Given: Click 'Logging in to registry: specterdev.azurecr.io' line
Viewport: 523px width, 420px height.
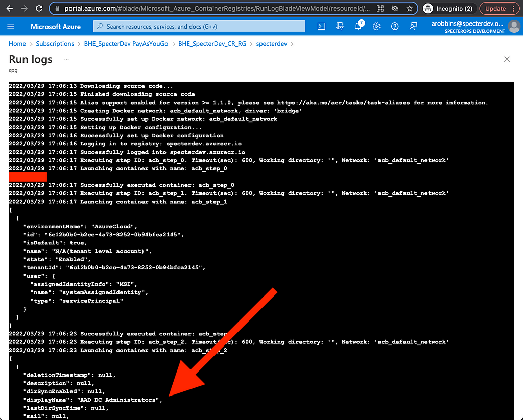Looking at the screenshot, I should point(125,144).
